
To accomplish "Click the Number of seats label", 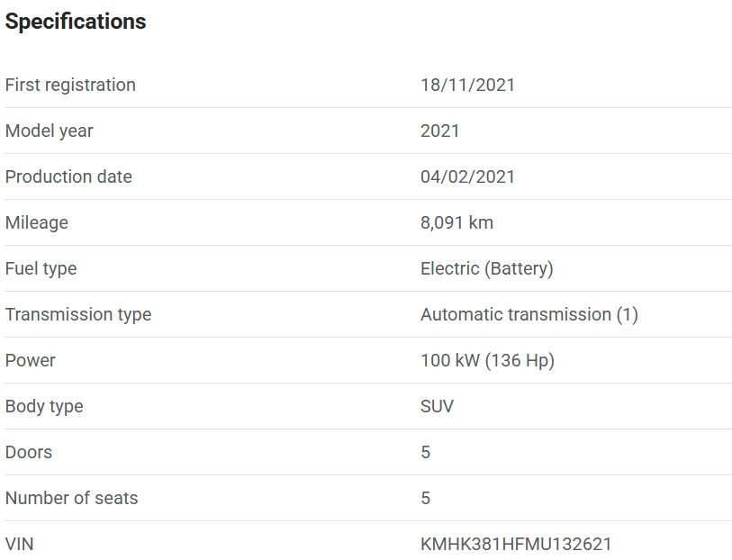I will pyautogui.click(x=72, y=498).
